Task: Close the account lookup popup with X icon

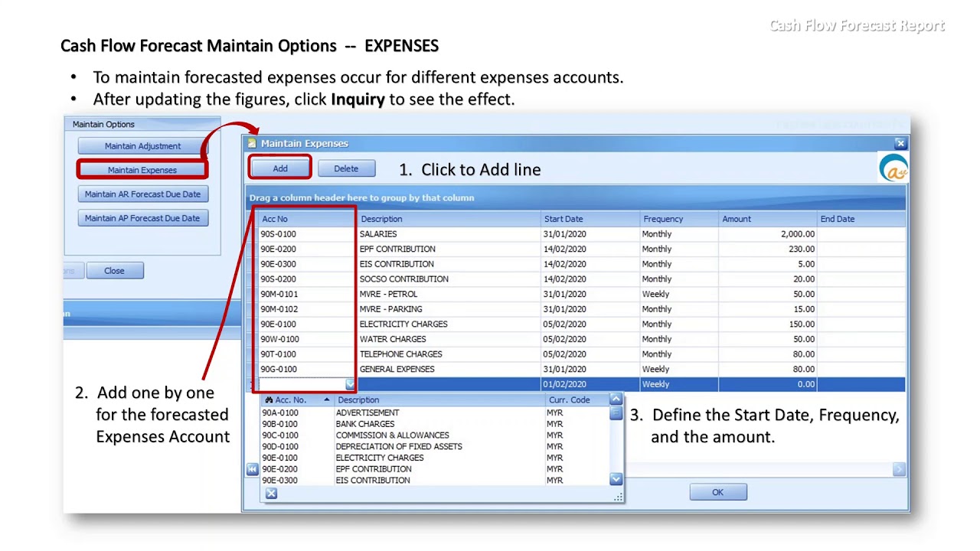Action: pos(271,494)
